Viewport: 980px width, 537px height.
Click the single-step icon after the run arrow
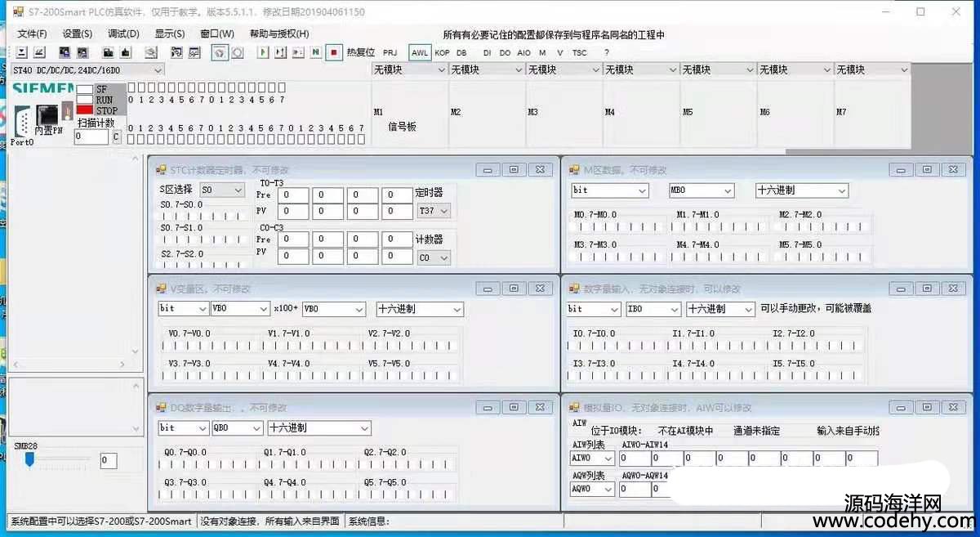pyautogui.click(x=280, y=52)
